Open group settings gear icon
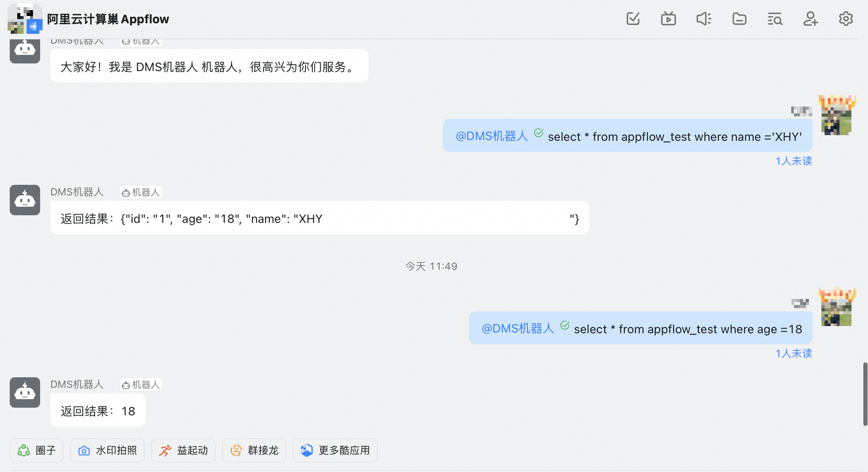The height and width of the screenshot is (472, 868). click(846, 19)
